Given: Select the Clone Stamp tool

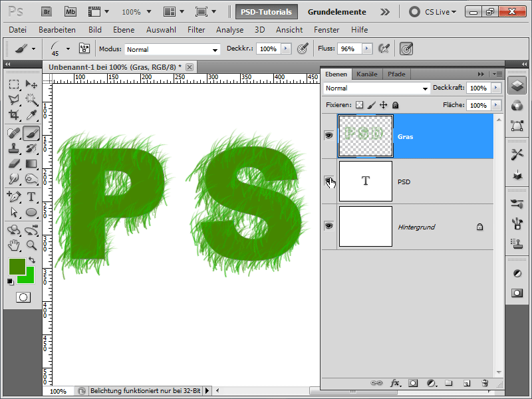Looking at the screenshot, I should [x=14, y=148].
